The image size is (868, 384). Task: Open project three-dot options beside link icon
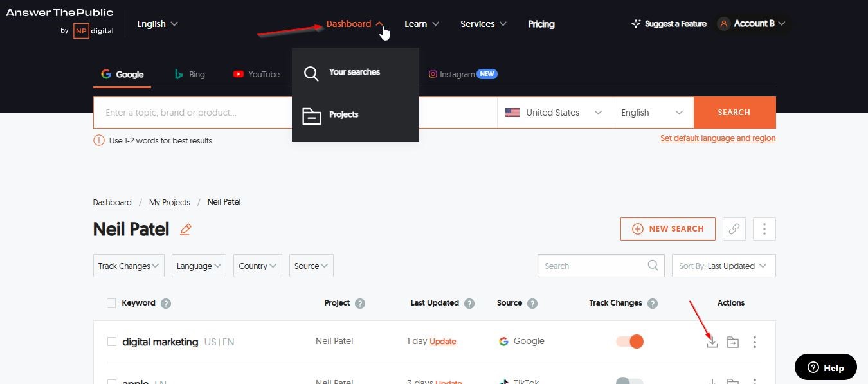(x=764, y=229)
